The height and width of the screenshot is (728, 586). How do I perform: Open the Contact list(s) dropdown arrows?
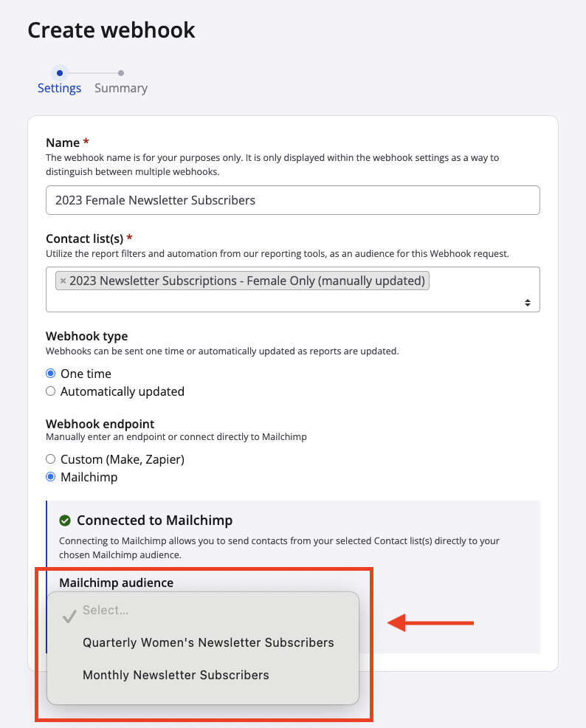pyautogui.click(x=528, y=303)
